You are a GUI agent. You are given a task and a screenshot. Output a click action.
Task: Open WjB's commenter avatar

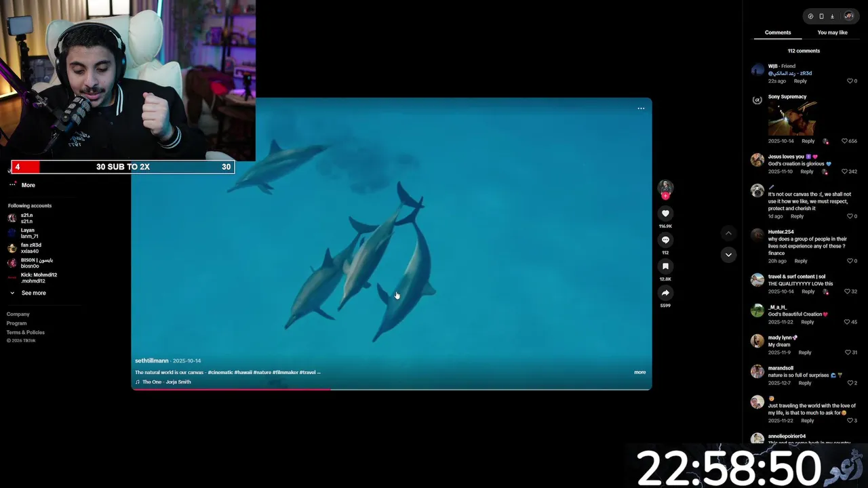757,70
